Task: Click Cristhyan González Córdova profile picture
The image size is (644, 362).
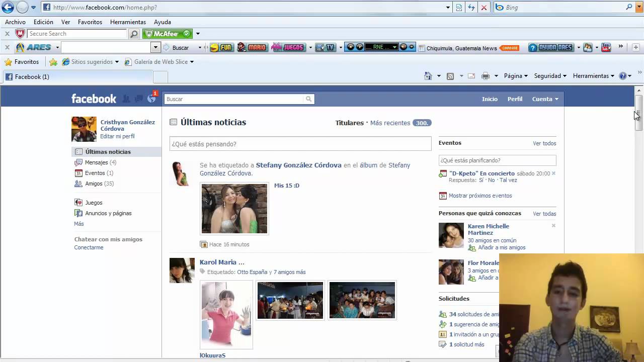Action: coord(84,129)
